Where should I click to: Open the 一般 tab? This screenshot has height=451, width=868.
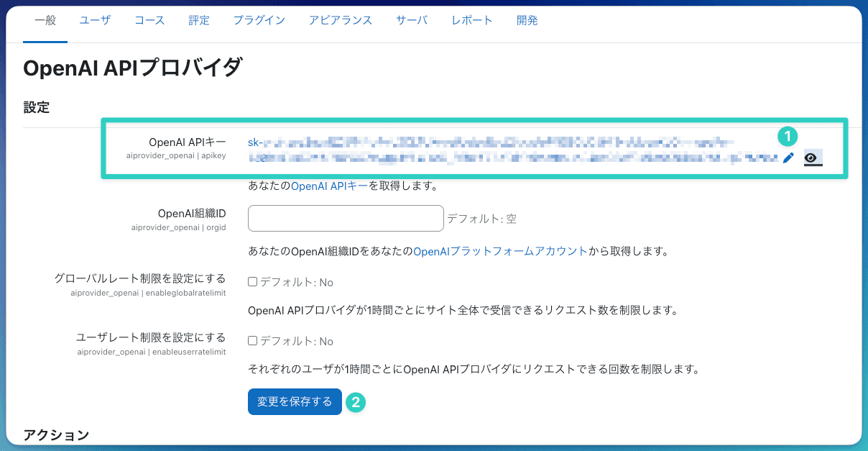point(45,20)
